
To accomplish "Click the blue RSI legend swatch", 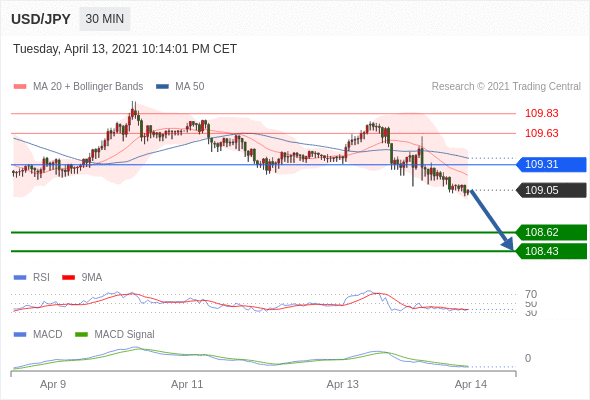I will click(20, 278).
